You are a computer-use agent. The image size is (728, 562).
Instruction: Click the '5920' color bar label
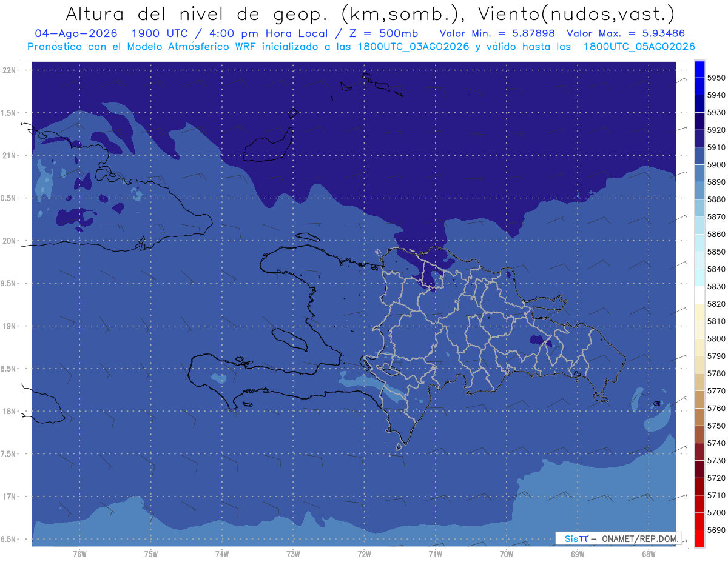pyautogui.click(x=716, y=130)
